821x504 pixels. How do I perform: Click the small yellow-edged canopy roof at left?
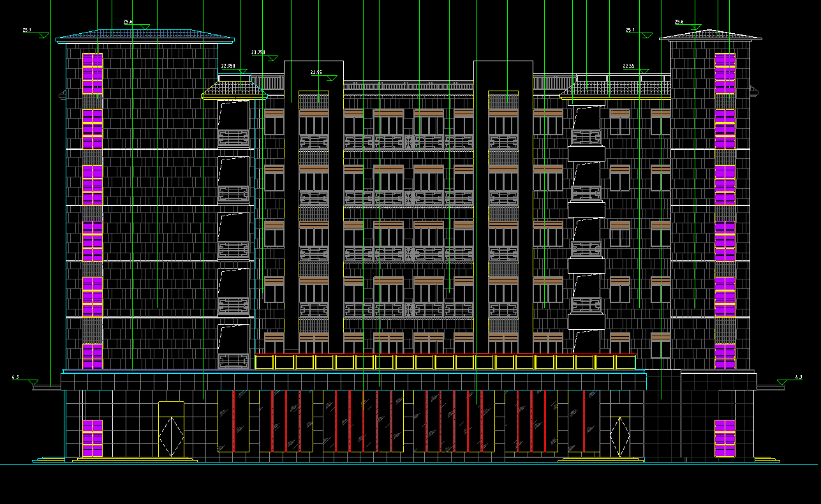point(234,89)
